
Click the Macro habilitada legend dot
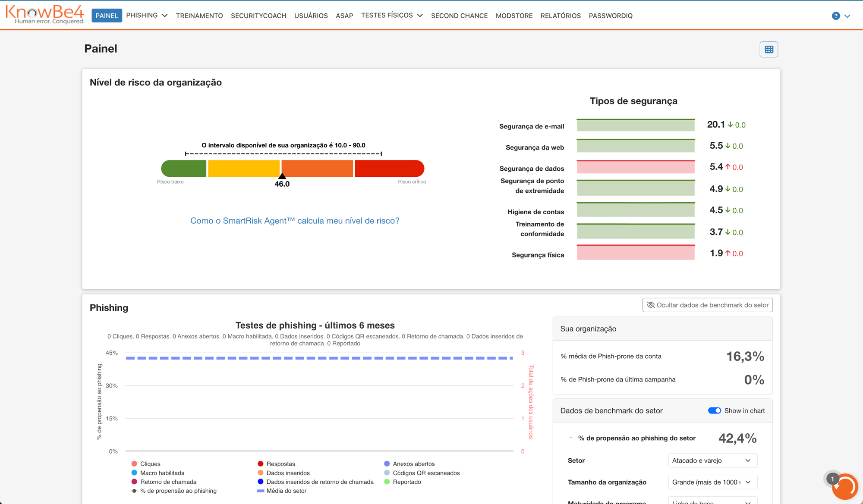click(x=134, y=473)
